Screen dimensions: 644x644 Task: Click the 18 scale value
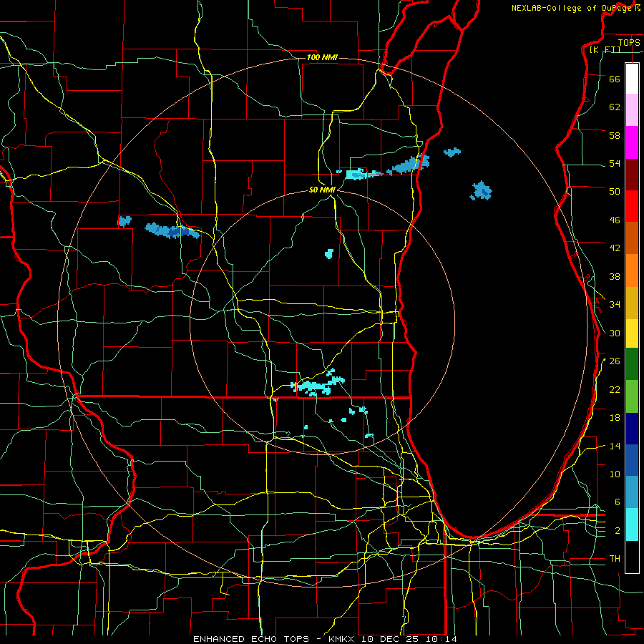tap(615, 418)
